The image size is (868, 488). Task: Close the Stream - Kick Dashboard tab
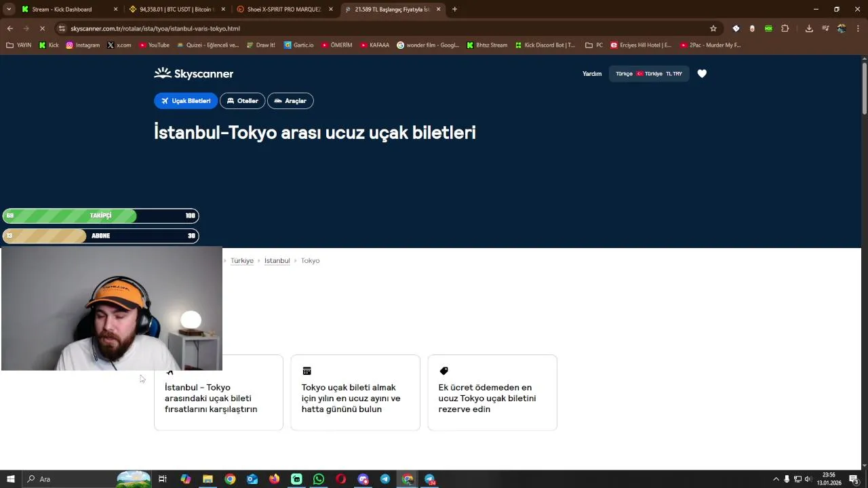pos(115,9)
